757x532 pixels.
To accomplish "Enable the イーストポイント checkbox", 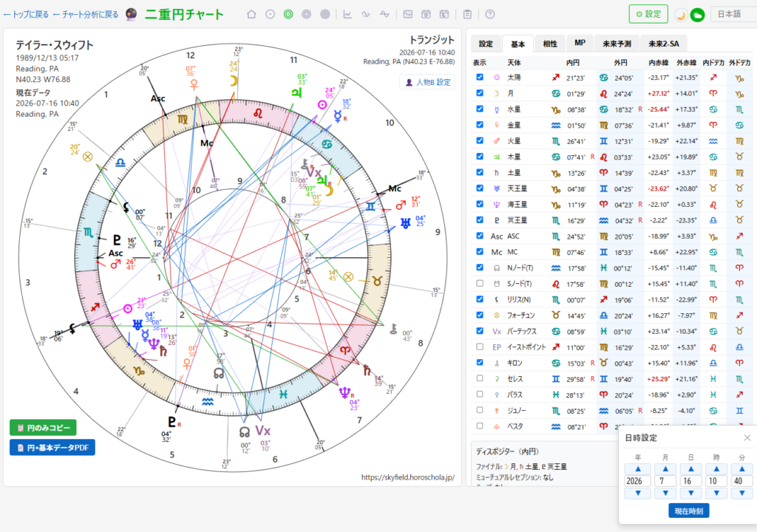I will [479, 347].
